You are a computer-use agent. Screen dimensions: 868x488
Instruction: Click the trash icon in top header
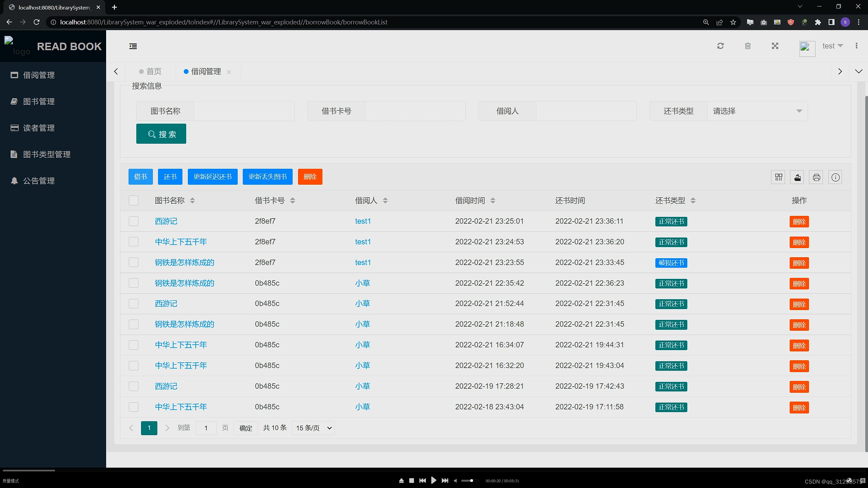[x=748, y=46]
